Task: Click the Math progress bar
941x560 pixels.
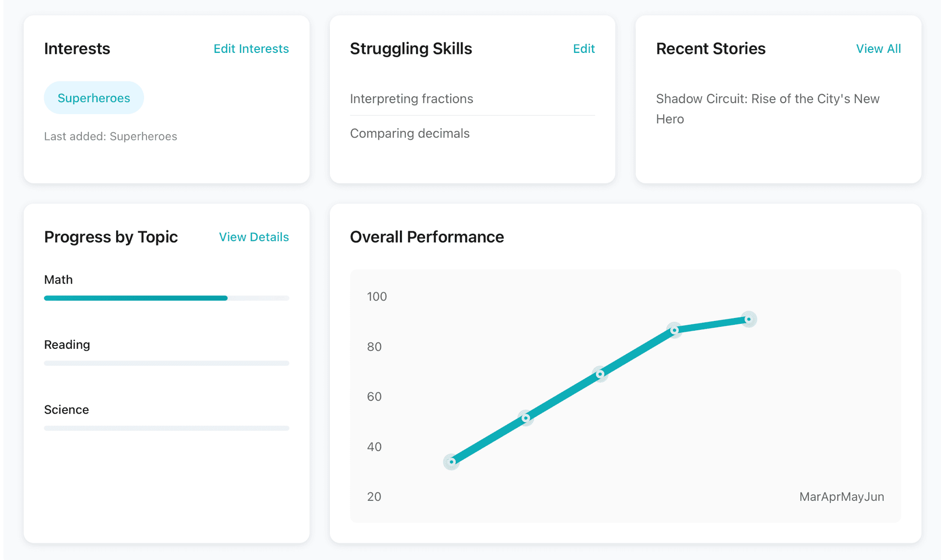Action: click(166, 297)
